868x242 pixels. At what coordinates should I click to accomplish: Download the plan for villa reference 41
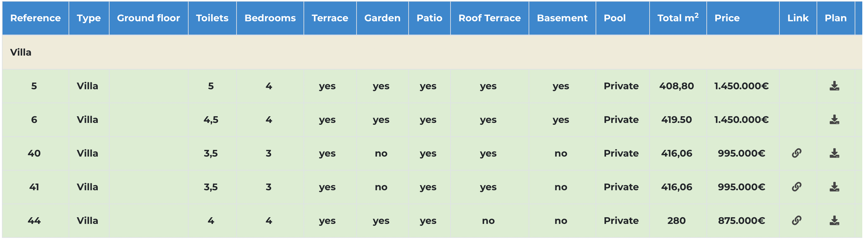pyautogui.click(x=834, y=187)
